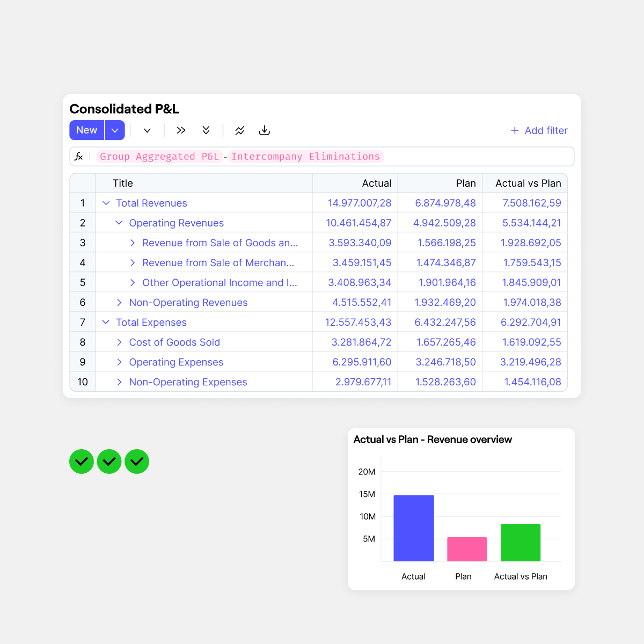Click the double right chevron expand icon

[181, 130]
